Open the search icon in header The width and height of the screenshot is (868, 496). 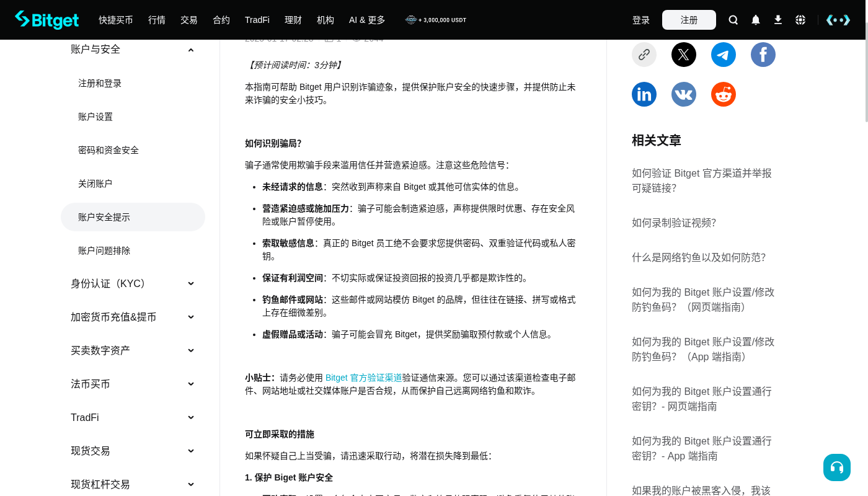coord(733,20)
